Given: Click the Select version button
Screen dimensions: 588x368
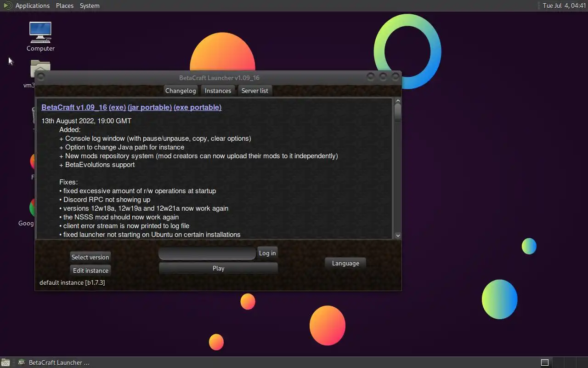Looking at the screenshot, I should [x=90, y=257].
